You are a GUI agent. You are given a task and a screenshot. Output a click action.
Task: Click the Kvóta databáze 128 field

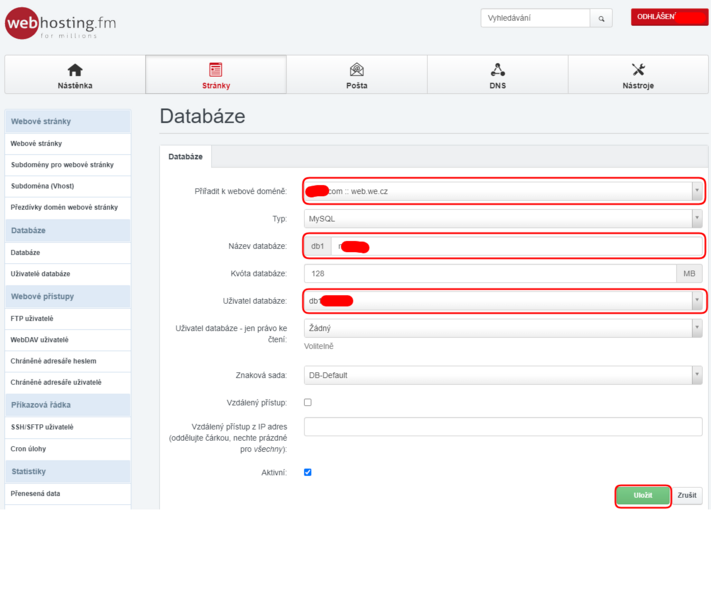pyautogui.click(x=491, y=273)
